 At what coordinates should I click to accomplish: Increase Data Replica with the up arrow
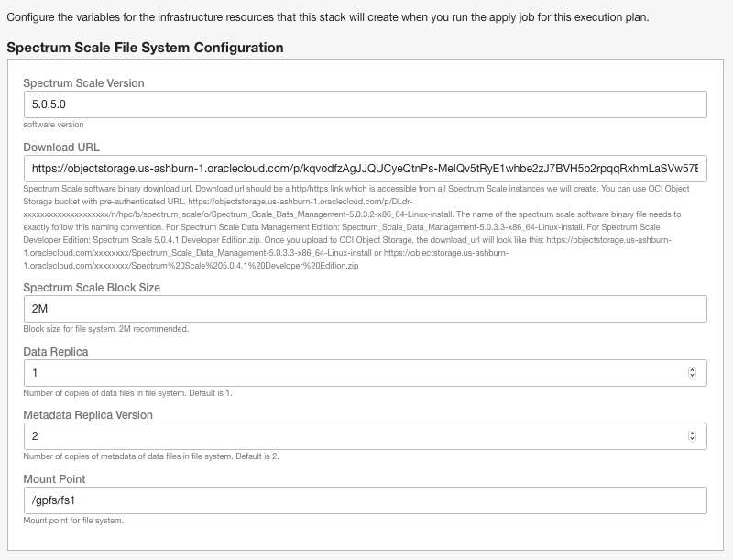tap(692, 369)
